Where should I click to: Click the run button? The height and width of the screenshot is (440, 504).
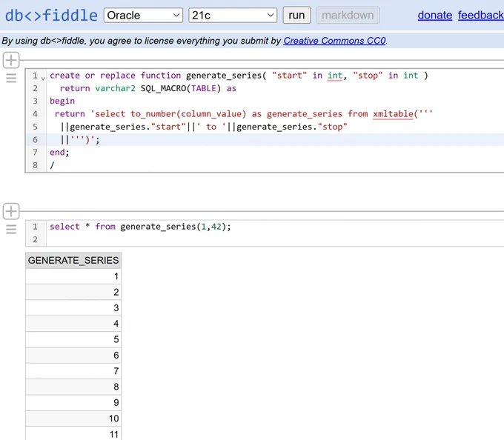(296, 15)
